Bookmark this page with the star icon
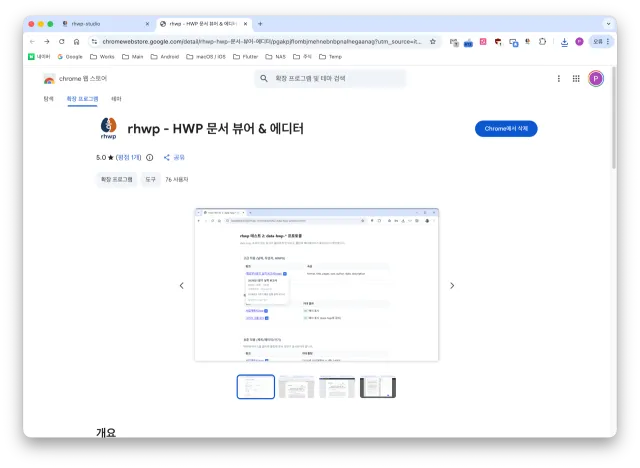This screenshot has width=640, height=468. click(x=433, y=41)
